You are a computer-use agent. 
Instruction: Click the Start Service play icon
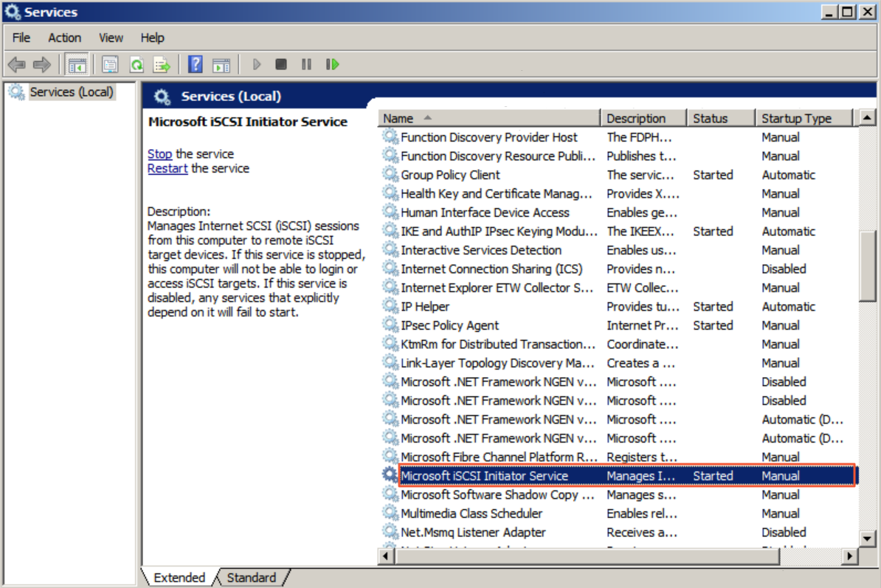256,65
